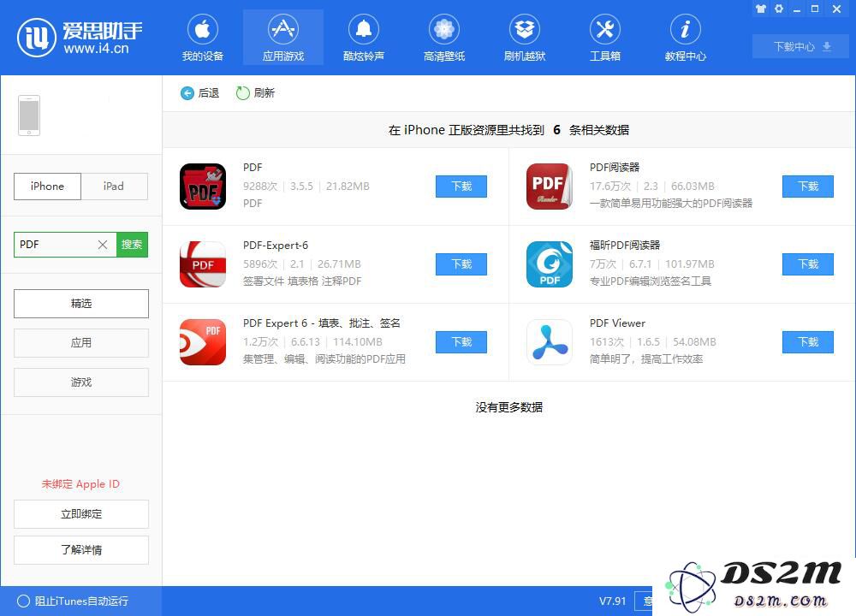Select the 应用 apps category

(x=81, y=342)
